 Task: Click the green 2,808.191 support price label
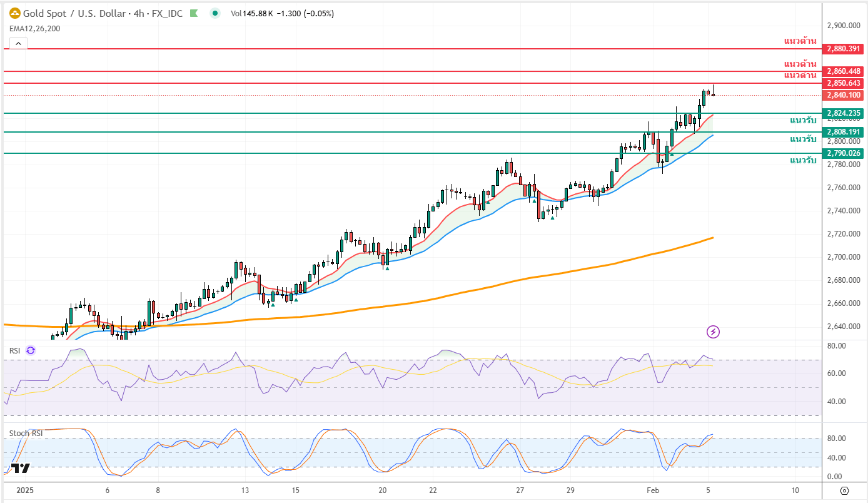click(x=844, y=132)
